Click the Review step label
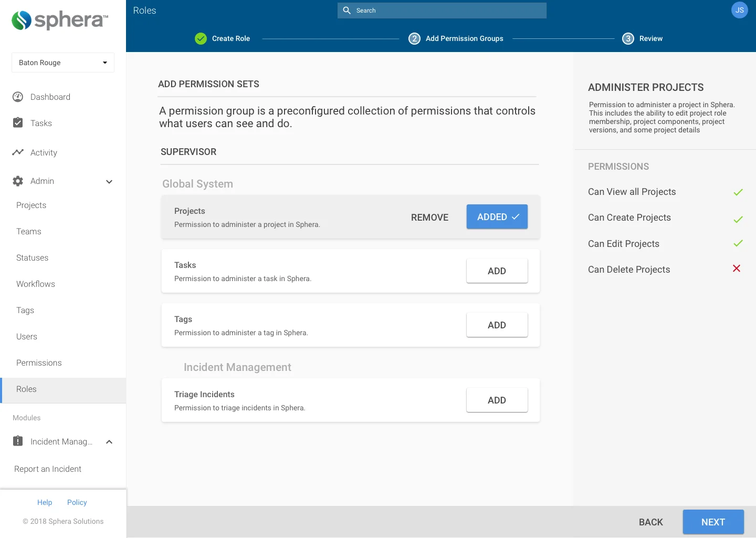This screenshot has height=538, width=756. pyautogui.click(x=651, y=38)
